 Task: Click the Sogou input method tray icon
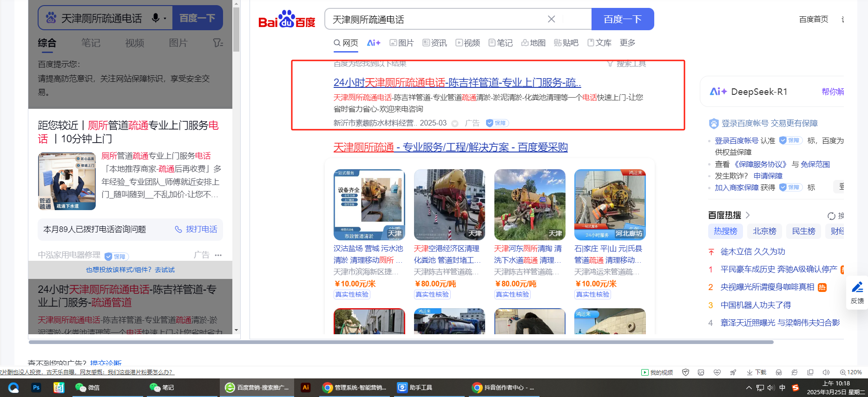[796, 388]
